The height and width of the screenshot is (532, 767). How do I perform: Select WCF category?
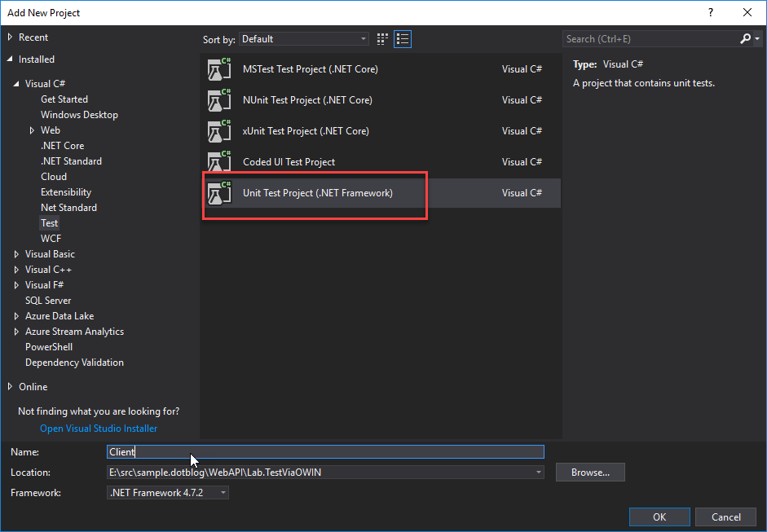[x=51, y=239]
